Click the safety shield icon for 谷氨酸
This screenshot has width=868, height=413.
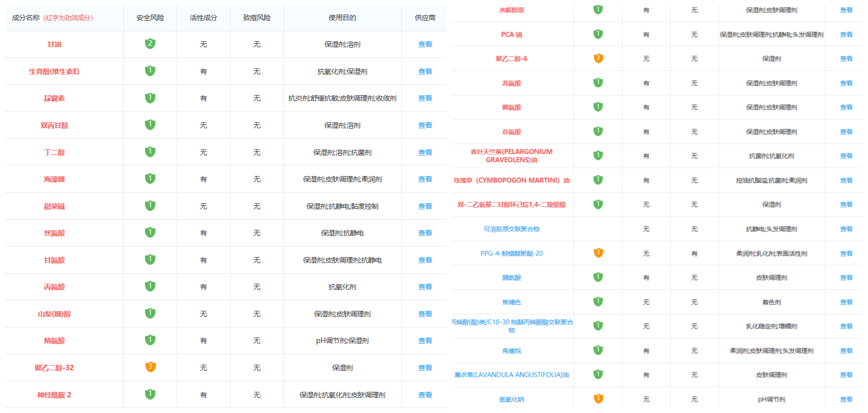point(598,131)
